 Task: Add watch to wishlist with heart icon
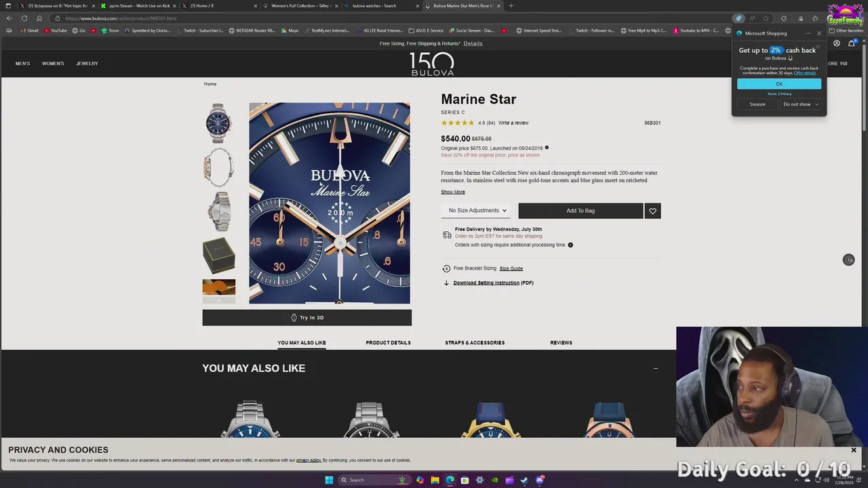point(652,211)
